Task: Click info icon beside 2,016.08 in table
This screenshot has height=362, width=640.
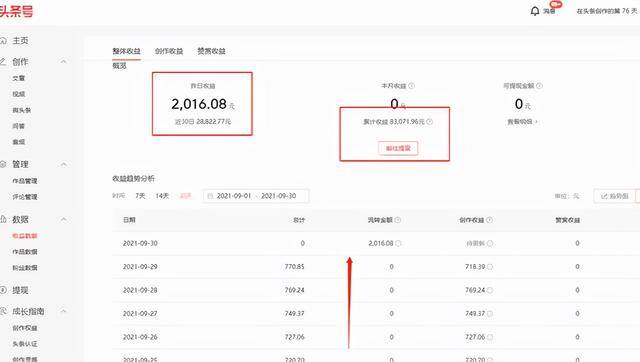Action: point(398,243)
